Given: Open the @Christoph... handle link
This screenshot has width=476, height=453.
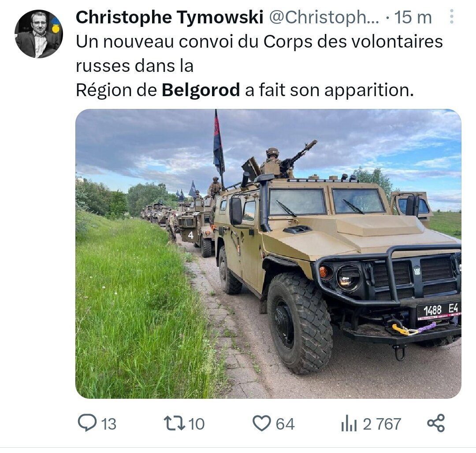Looking at the screenshot, I should point(324,17).
